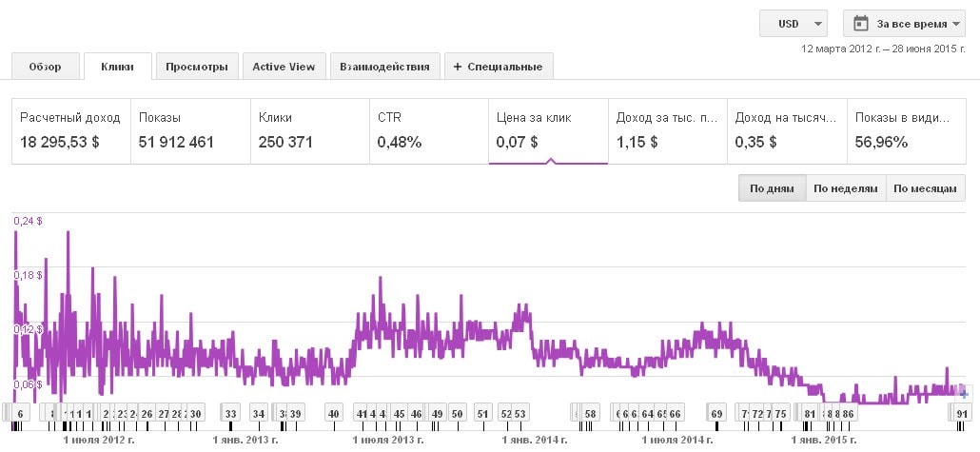
Task: Switch to the Обзор tab
Action: click(46, 67)
